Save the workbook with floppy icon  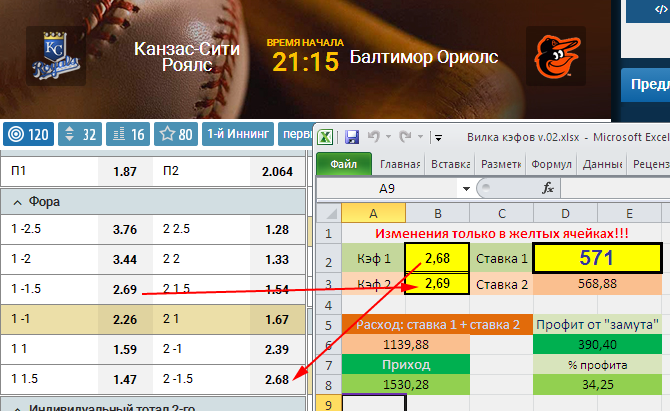tap(352, 137)
